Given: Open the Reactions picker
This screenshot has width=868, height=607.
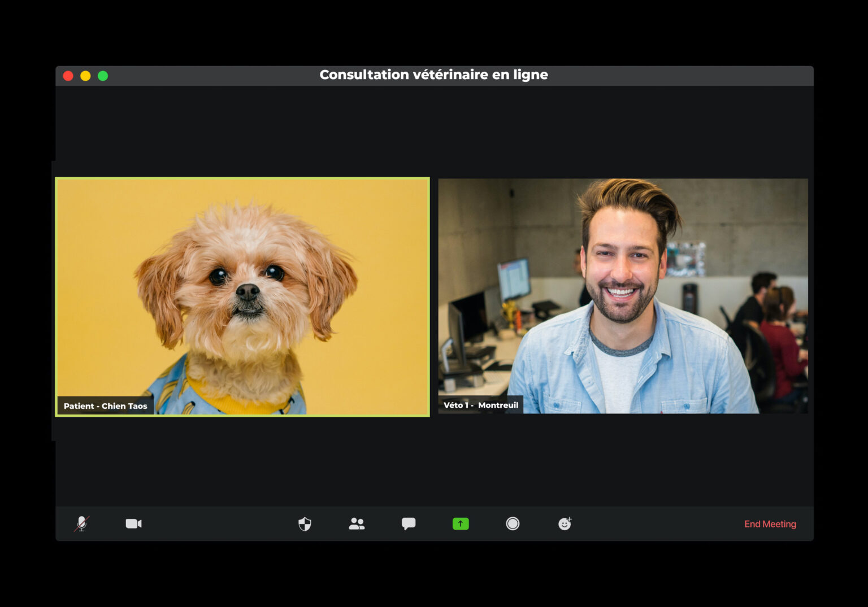Looking at the screenshot, I should coord(564,523).
